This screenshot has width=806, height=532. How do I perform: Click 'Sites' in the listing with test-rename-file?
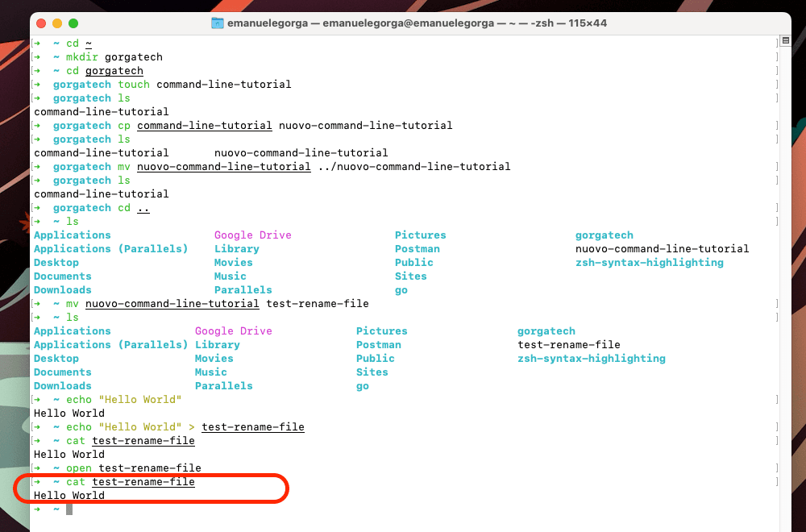[x=372, y=372]
